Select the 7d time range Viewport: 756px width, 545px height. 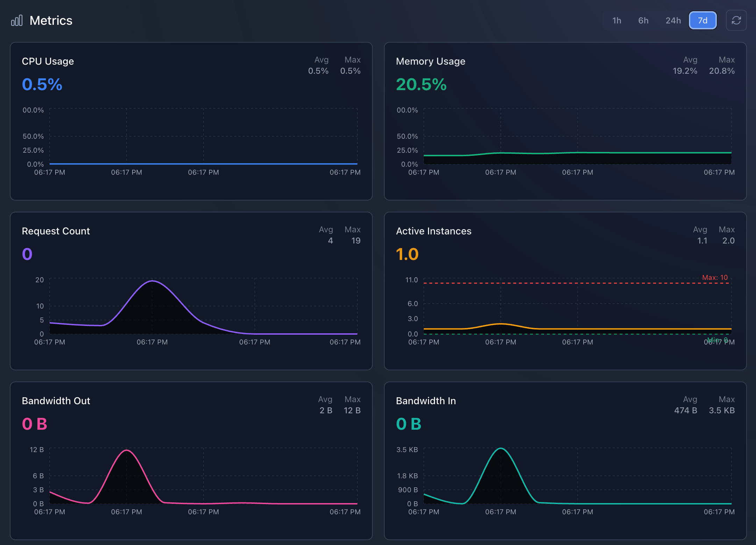point(702,20)
